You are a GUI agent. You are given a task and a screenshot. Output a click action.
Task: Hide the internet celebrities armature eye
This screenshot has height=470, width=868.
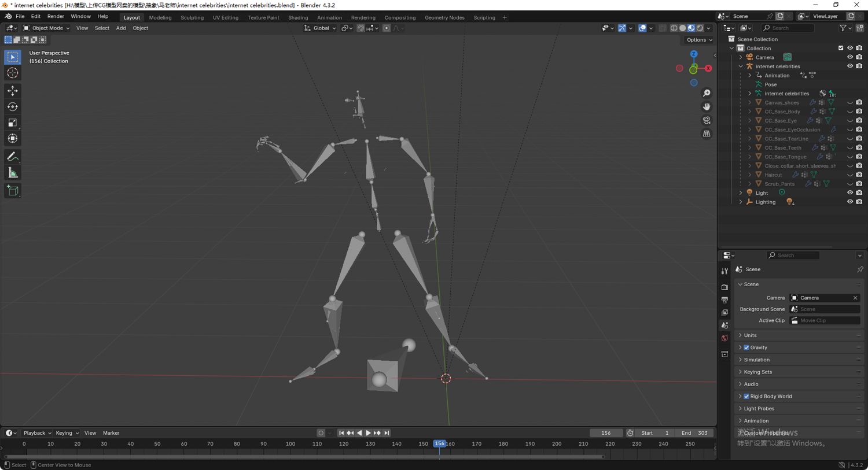(x=850, y=66)
